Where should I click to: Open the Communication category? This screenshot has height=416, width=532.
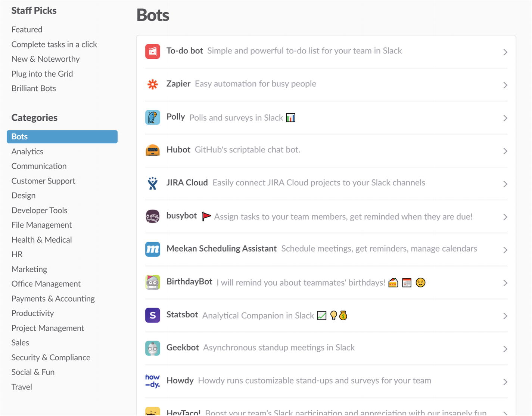(39, 166)
